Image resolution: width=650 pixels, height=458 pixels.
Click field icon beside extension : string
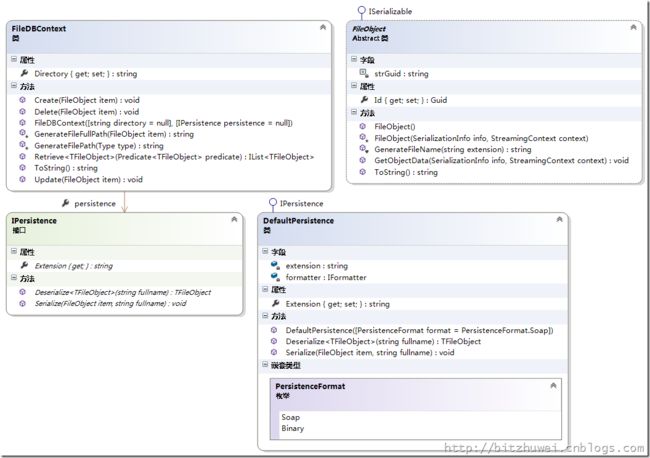pyautogui.click(x=275, y=265)
